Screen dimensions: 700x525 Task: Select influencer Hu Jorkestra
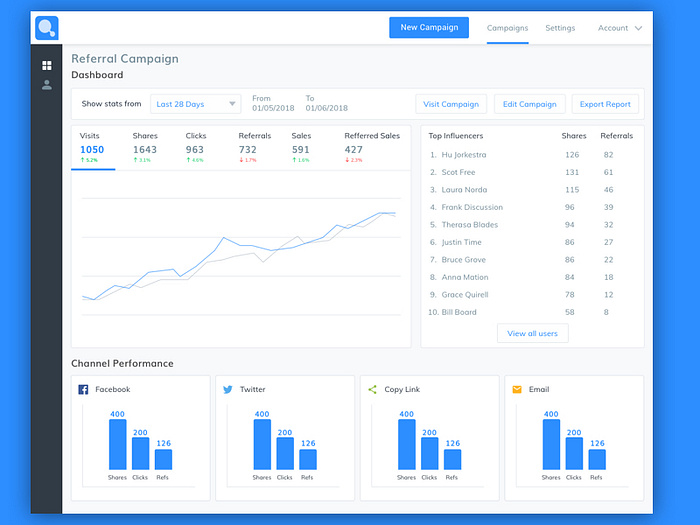point(464,155)
